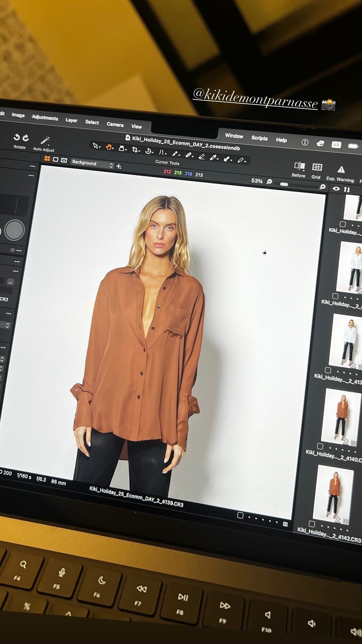The image size is (362, 644).
Task: Pick the Rotation straighten cursor tool
Action: 148,151
